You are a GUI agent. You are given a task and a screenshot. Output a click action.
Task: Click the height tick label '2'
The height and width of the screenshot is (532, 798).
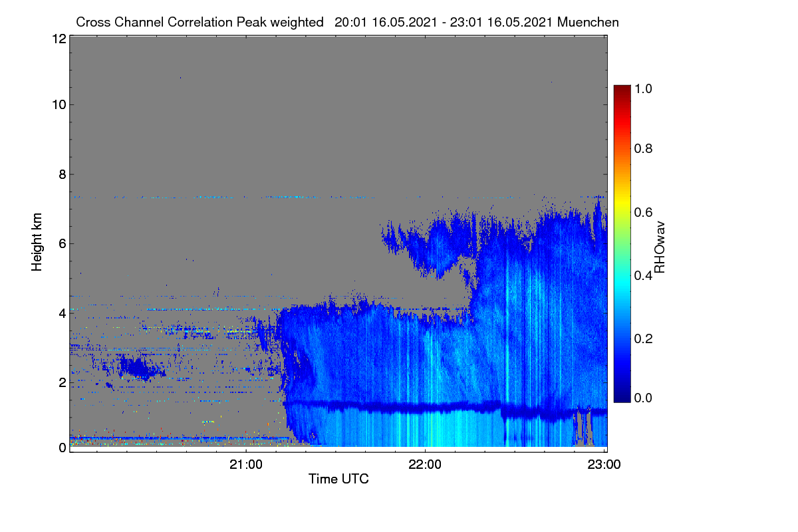61,382
